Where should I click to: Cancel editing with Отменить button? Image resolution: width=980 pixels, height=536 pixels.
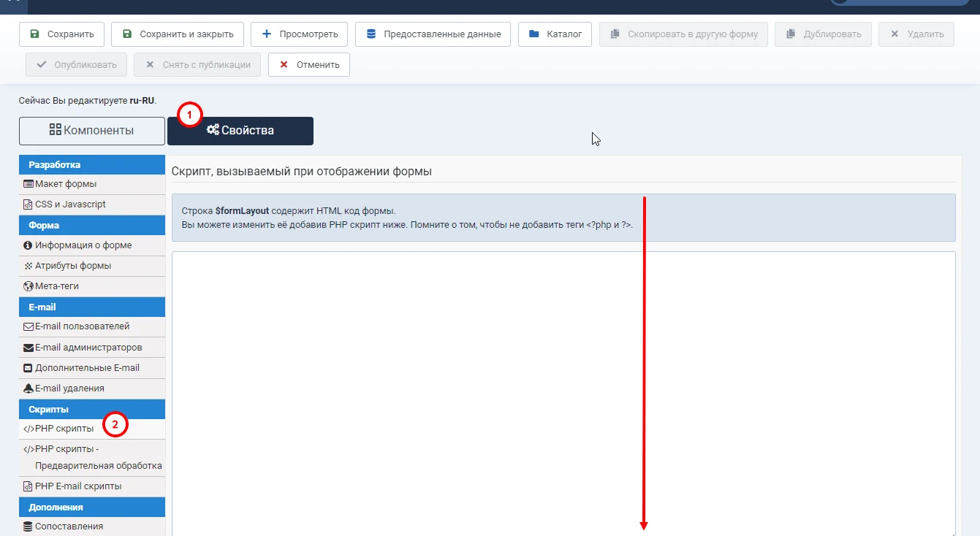pyautogui.click(x=309, y=65)
